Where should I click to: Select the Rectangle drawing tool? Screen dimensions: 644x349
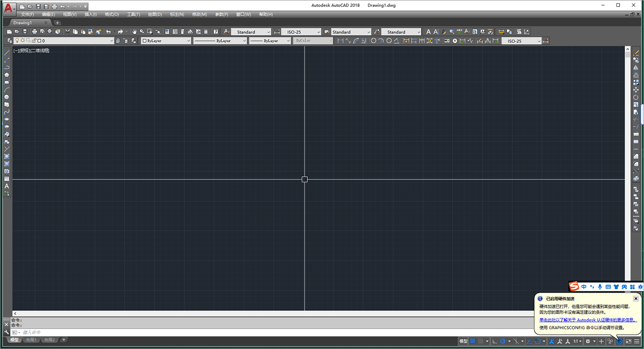click(6, 82)
